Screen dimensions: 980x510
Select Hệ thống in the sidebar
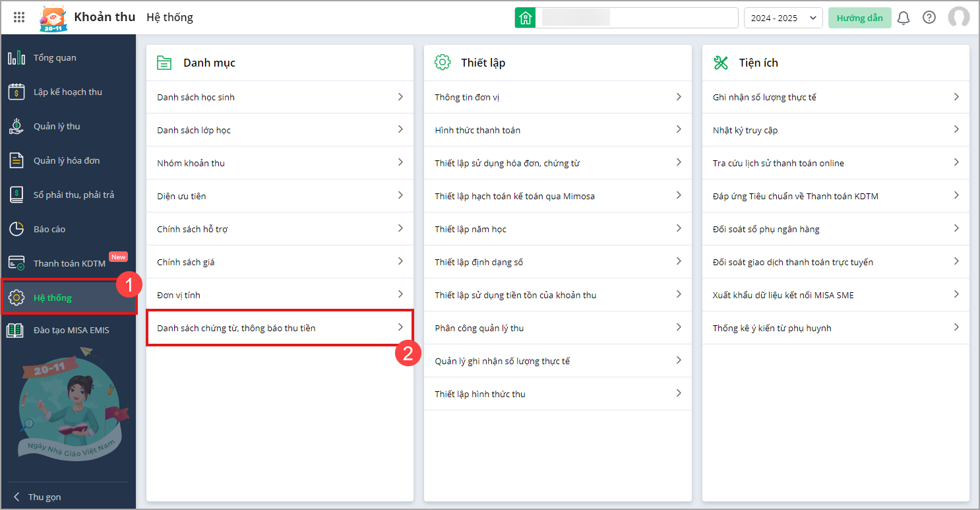point(53,298)
